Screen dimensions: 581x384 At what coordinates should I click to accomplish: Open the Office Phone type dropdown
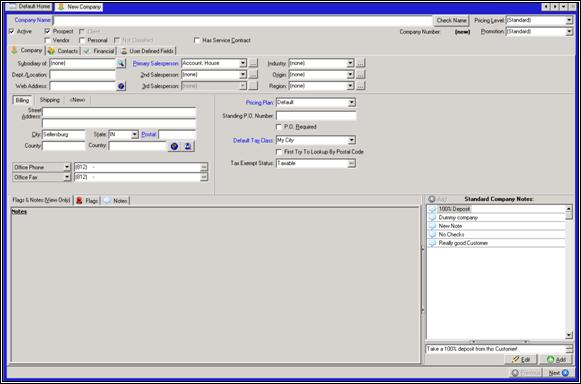67,167
